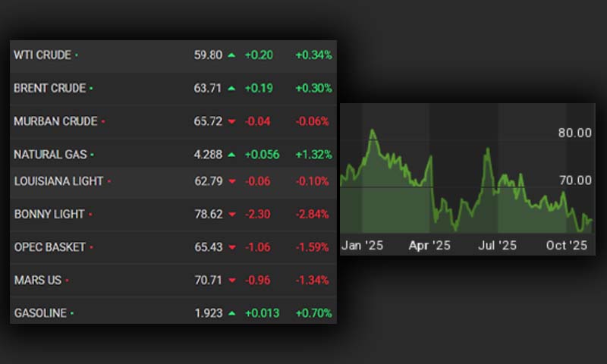
Task: Click the Jan '25 axis label on chart
Action: [x=363, y=245]
